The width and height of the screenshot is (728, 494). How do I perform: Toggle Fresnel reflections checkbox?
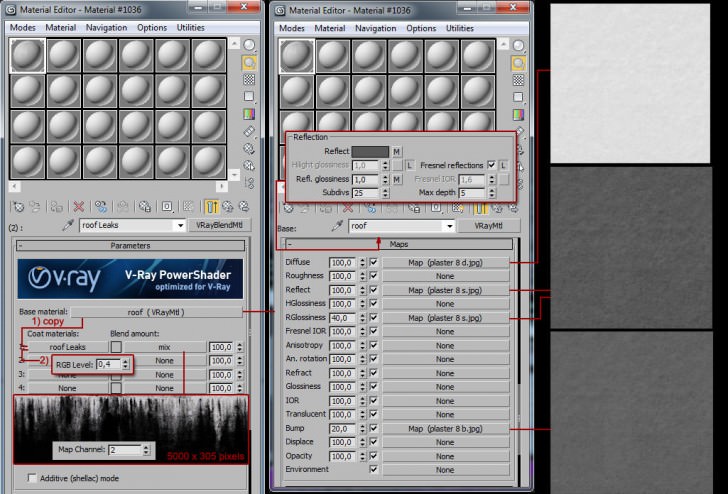491,165
